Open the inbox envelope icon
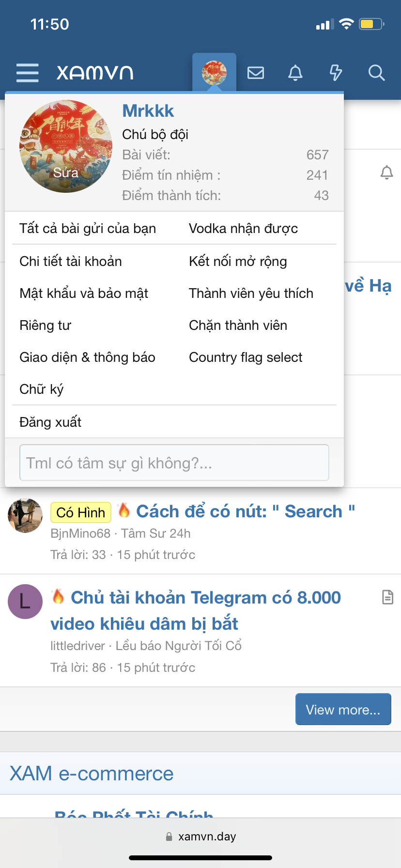The width and height of the screenshot is (401, 868). pos(256,73)
